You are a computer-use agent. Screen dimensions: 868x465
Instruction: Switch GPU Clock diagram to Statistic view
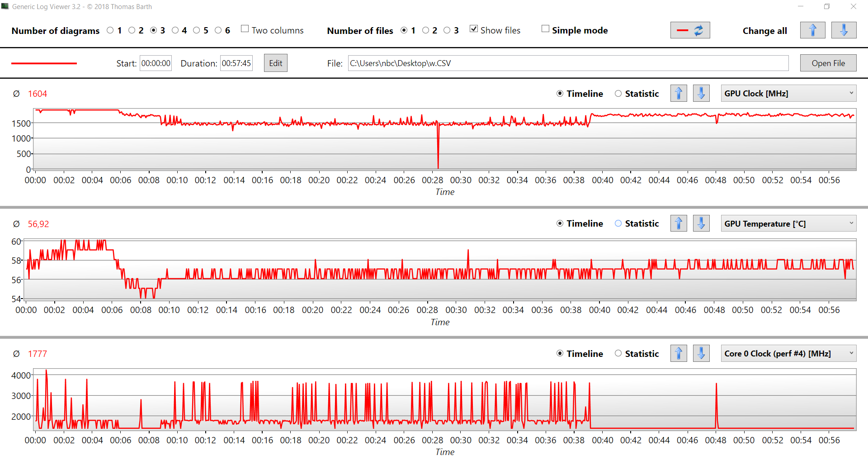[x=618, y=94]
